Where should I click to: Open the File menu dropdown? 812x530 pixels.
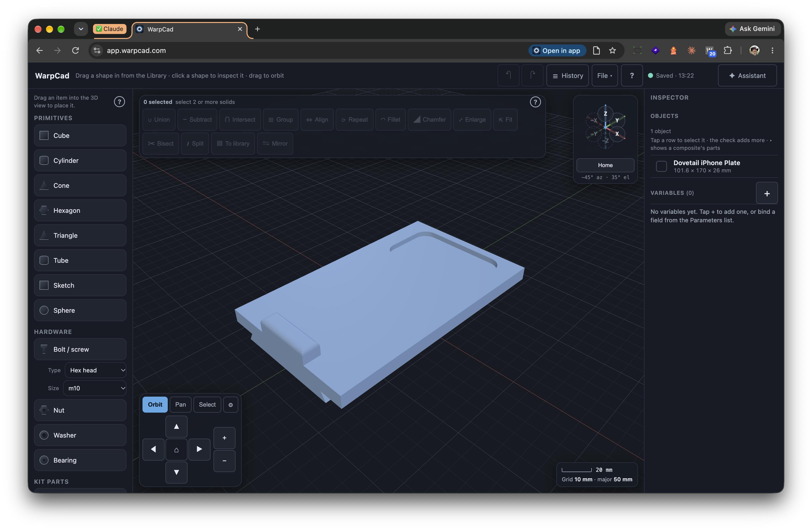coord(604,76)
